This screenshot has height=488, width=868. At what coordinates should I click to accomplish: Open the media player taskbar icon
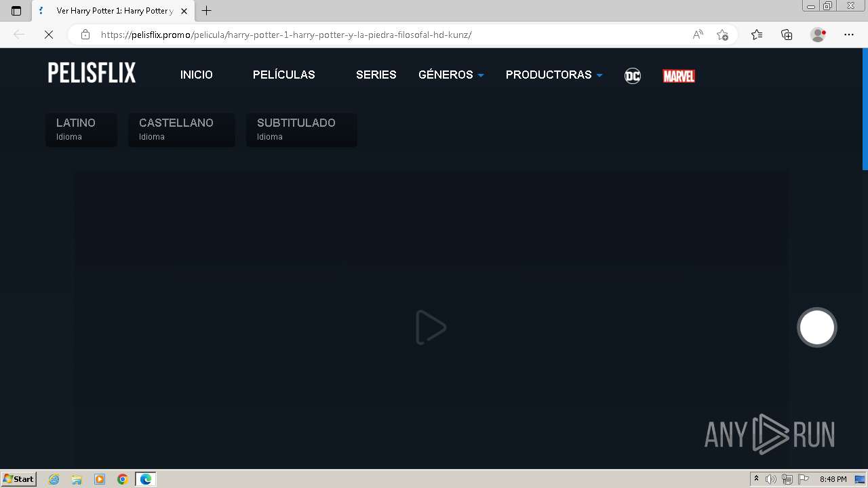[x=100, y=479]
